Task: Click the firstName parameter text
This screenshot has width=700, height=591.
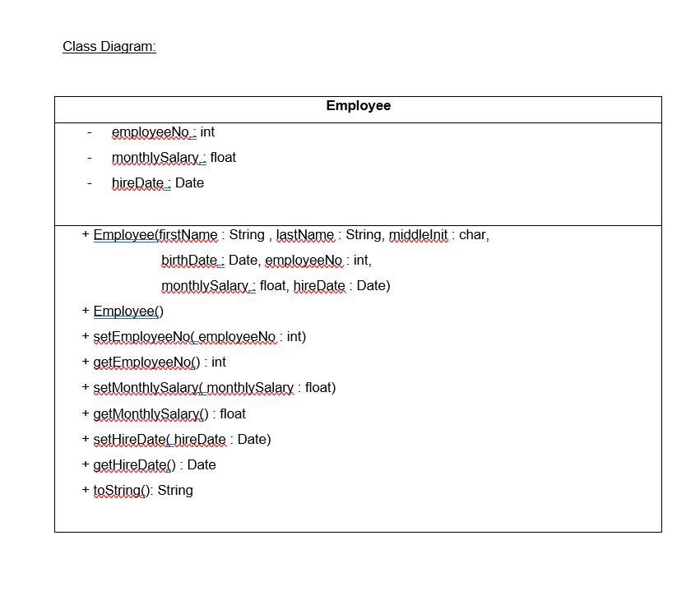Action: (x=188, y=234)
